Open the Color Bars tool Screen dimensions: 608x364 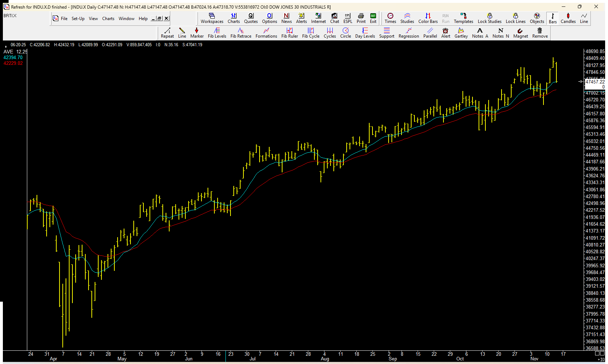tap(428, 18)
